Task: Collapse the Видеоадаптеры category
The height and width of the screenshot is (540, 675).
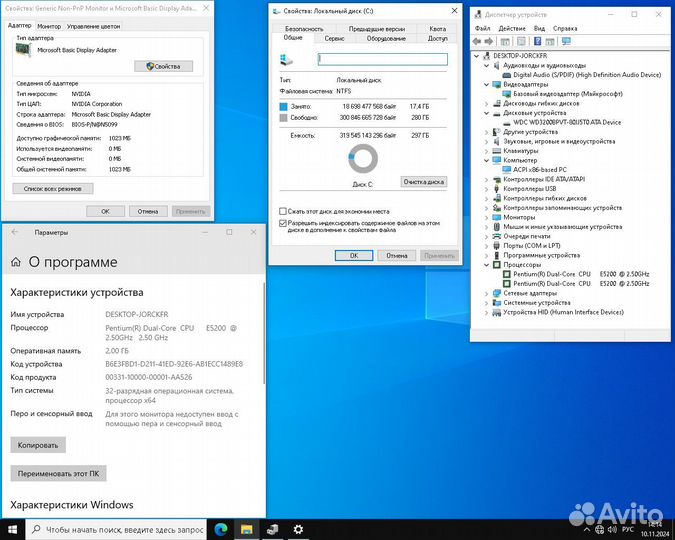Action: tap(487, 84)
